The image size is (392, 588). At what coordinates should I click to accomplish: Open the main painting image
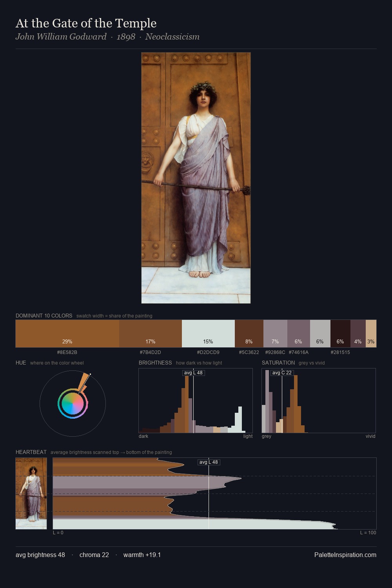[x=196, y=178]
